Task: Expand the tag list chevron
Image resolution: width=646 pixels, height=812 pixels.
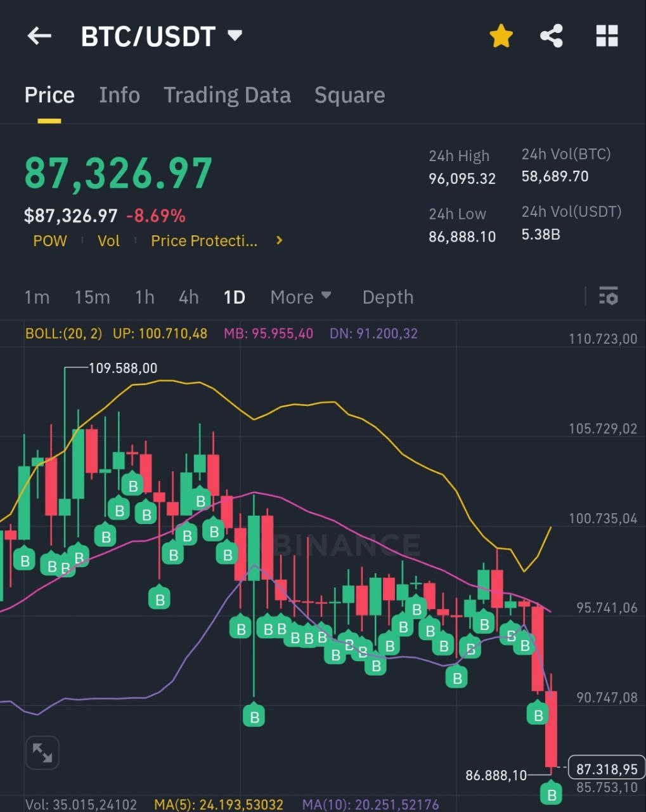Action: click(x=279, y=240)
